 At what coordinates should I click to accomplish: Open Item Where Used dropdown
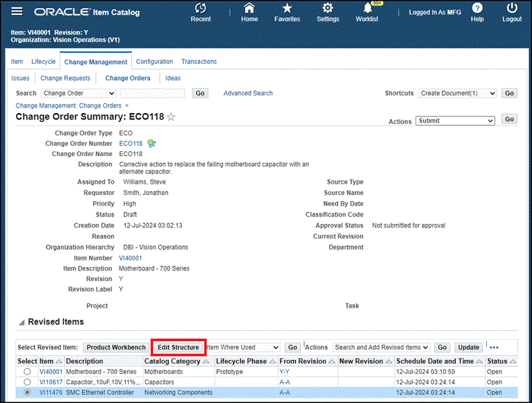(x=243, y=347)
